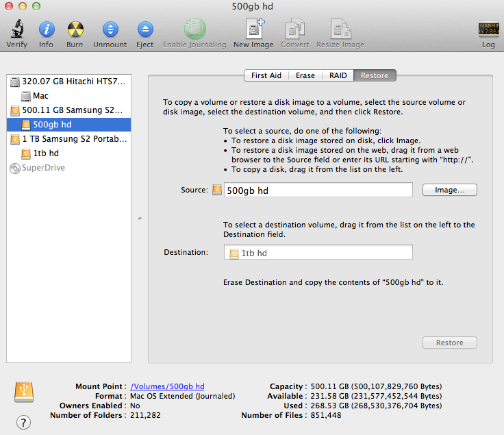Image resolution: width=504 pixels, height=435 pixels.
Task: Click the Format value Mac OS Extended (Journaled)
Action: [x=183, y=396]
